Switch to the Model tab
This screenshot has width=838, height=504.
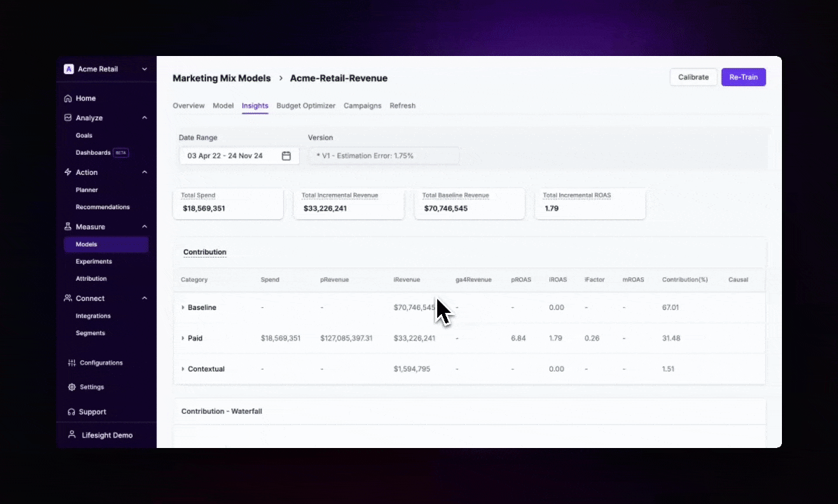pyautogui.click(x=223, y=106)
